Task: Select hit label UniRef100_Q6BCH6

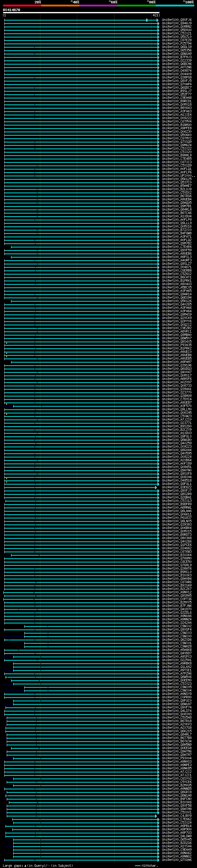Action: pyautogui.click(x=177, y=64)
